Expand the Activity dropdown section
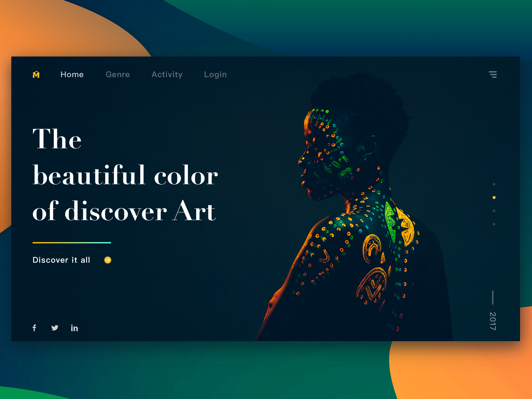Viewport: 532px width, 399px height. 168,75
